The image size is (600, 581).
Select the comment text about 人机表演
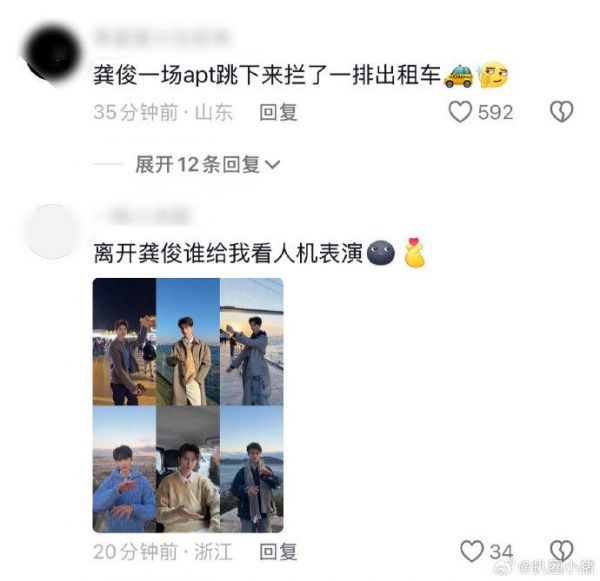coord(228,253)
